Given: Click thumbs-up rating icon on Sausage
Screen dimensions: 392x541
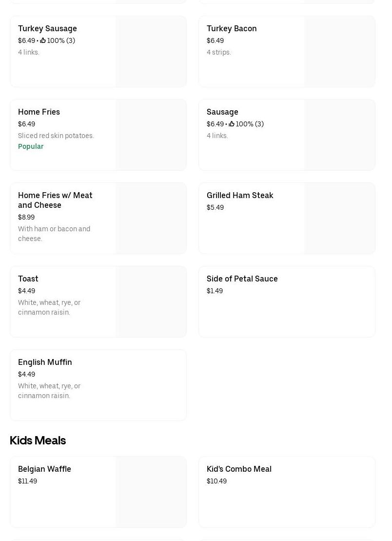Looking at the screenshot, I should tap(232, 124).
